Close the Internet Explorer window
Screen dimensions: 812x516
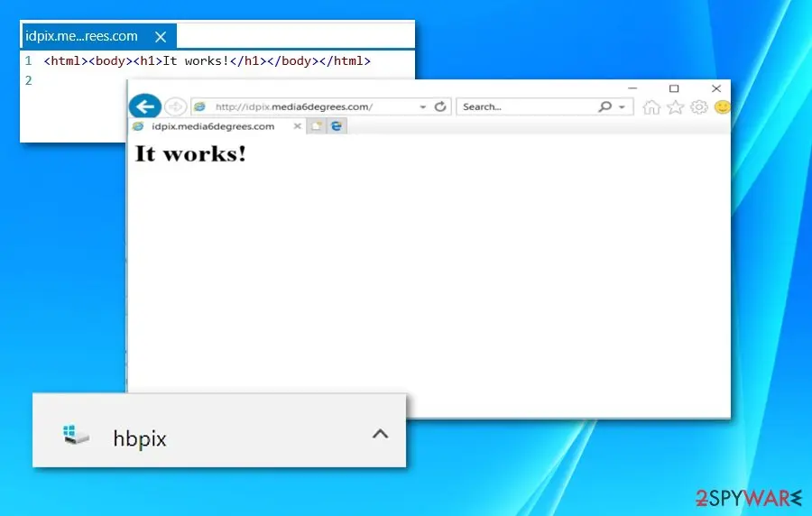[716, 88]
